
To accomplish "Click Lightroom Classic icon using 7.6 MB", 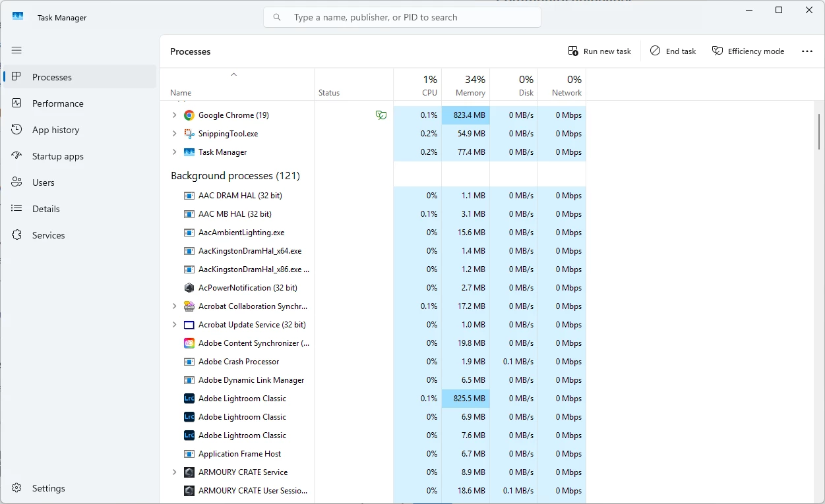I will click(189, 435).
